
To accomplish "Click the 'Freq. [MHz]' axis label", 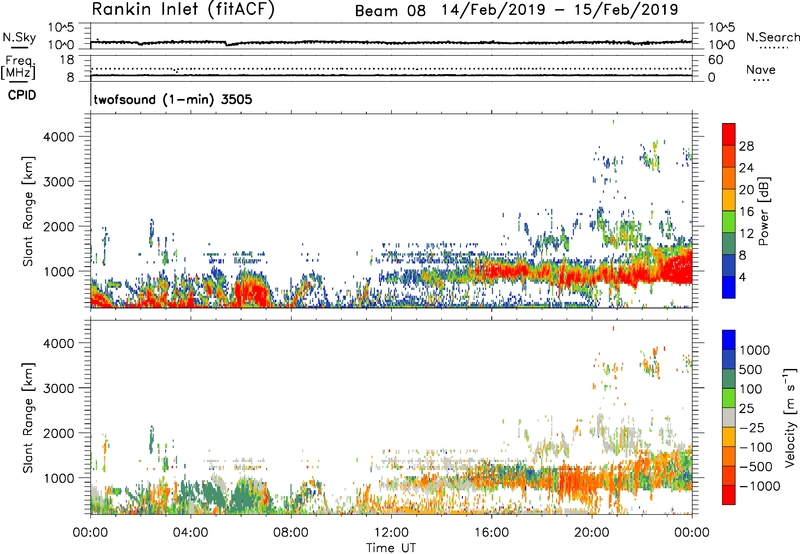I will point(19,67).
